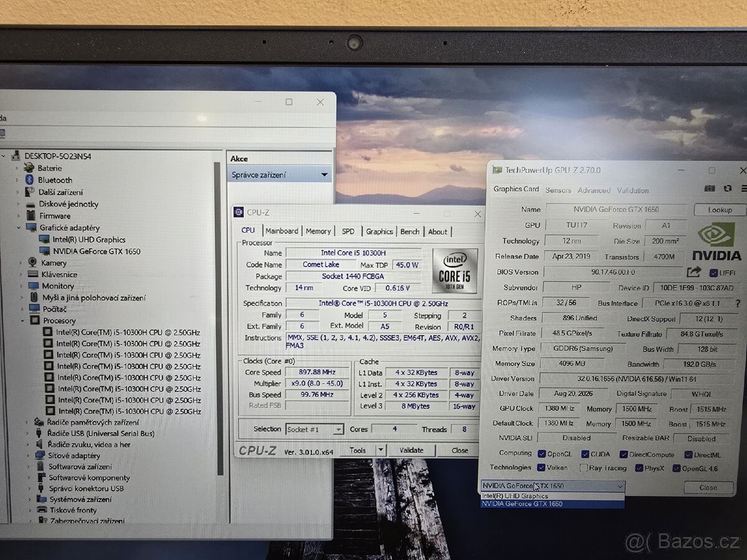
Task: Click the Klávesnice keyboard icon
Action: (x=34, y=274)
